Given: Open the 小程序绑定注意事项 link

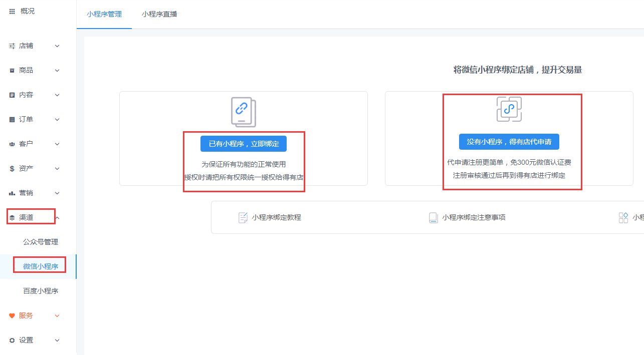Looking at the screenshot, I should (x=474, y=217).
